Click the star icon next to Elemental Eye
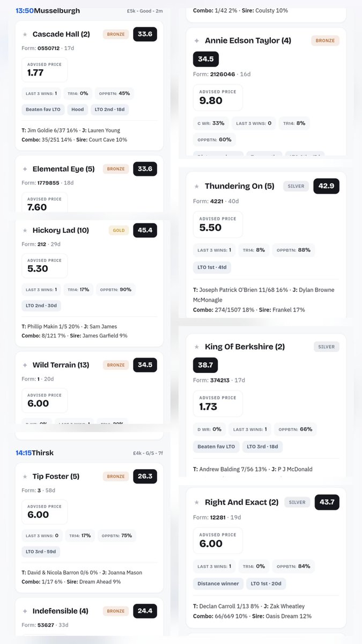Screen dimensions: 362x644 25,169
